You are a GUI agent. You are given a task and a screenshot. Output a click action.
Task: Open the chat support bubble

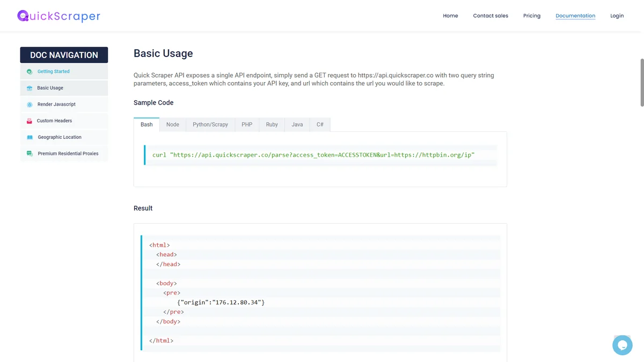click(623, 345)
